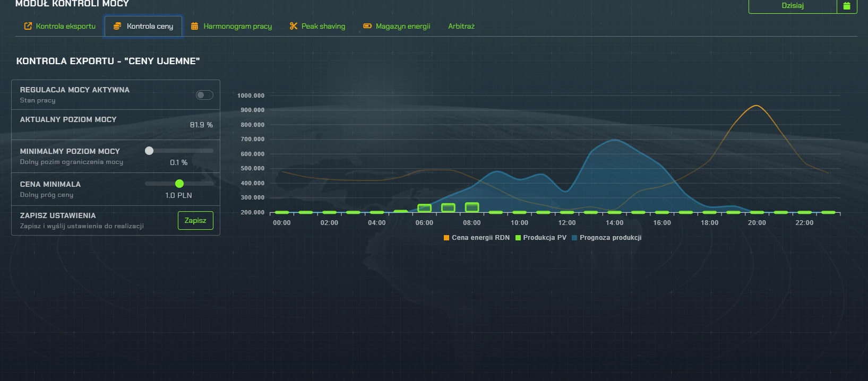The width and height of the screenshot is (868, 381).
Task: Click the scissors icon for Peak shaving
Action: click(293, 26)
